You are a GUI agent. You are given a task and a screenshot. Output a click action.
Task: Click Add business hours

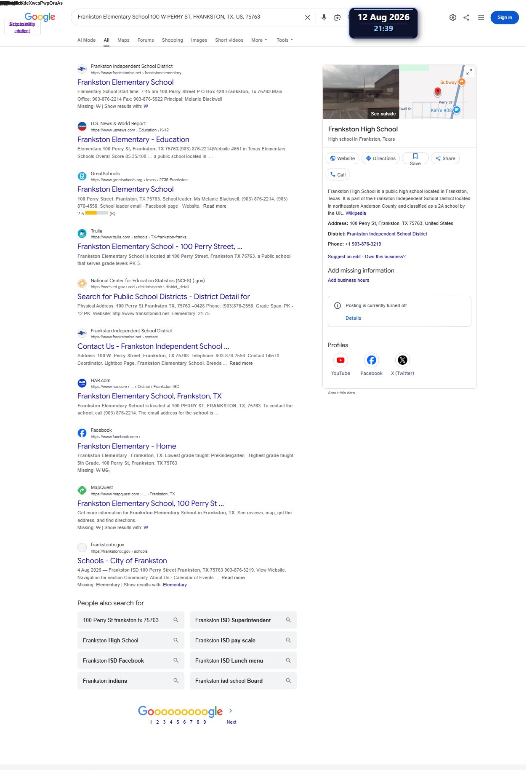(348, 280)
